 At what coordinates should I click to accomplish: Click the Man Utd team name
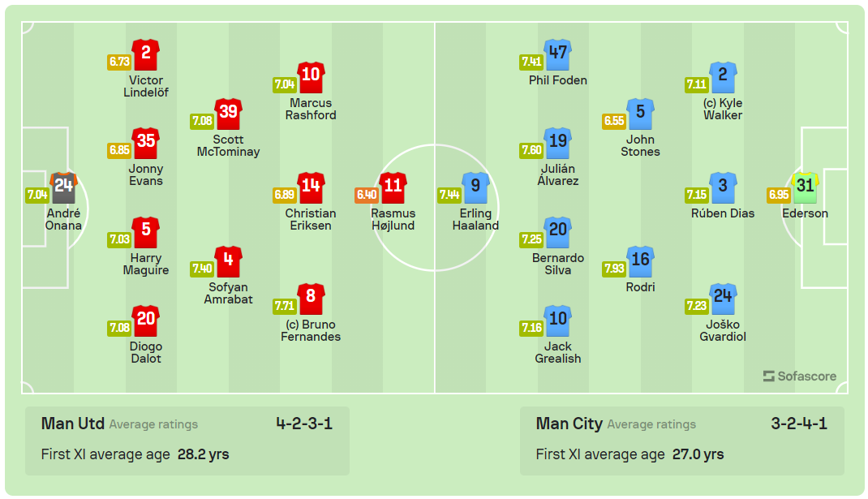click(71, 424)
